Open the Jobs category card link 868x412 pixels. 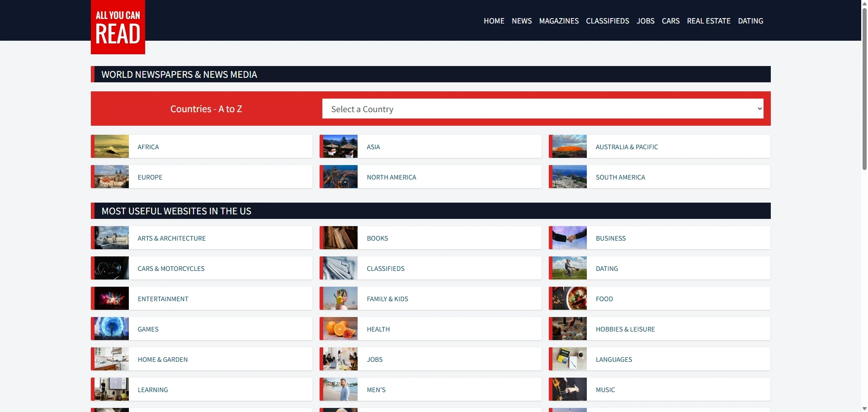[375, 360]
